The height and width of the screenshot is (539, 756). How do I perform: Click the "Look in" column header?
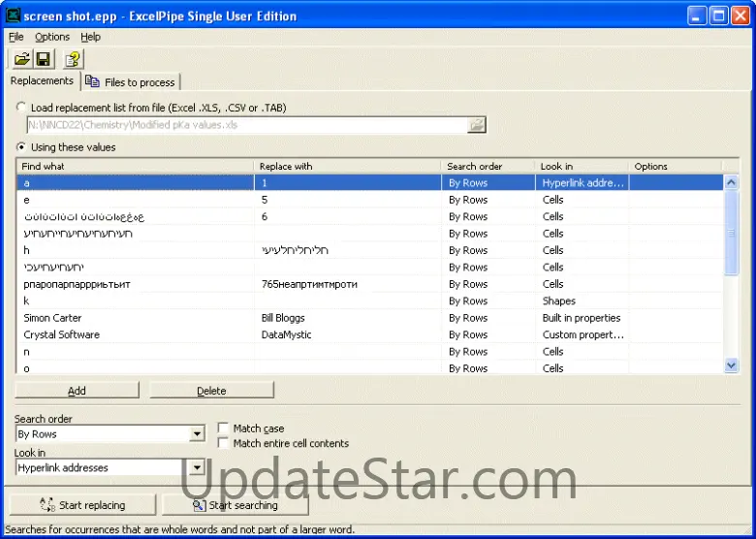(x=582, y=167)
